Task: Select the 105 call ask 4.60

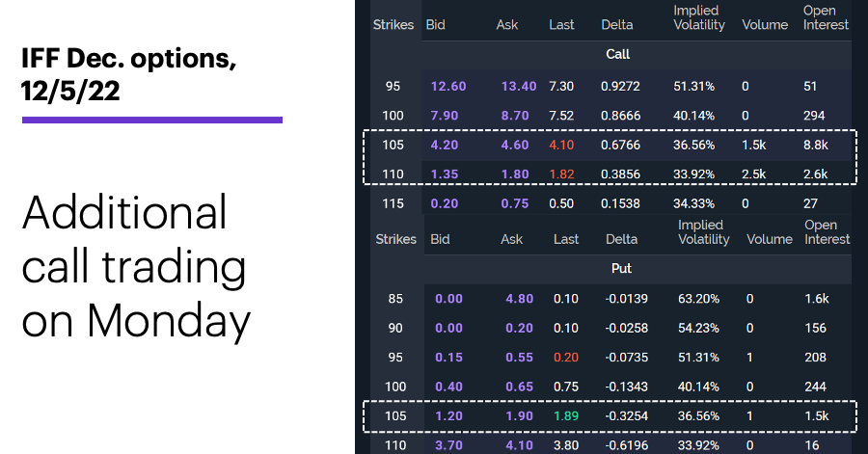Action: (515, 145)
